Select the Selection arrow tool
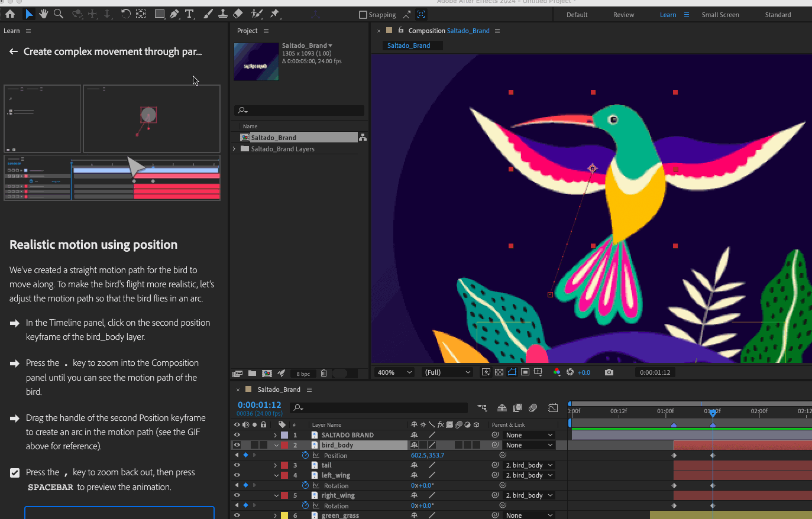 click(x=29, y=14)
